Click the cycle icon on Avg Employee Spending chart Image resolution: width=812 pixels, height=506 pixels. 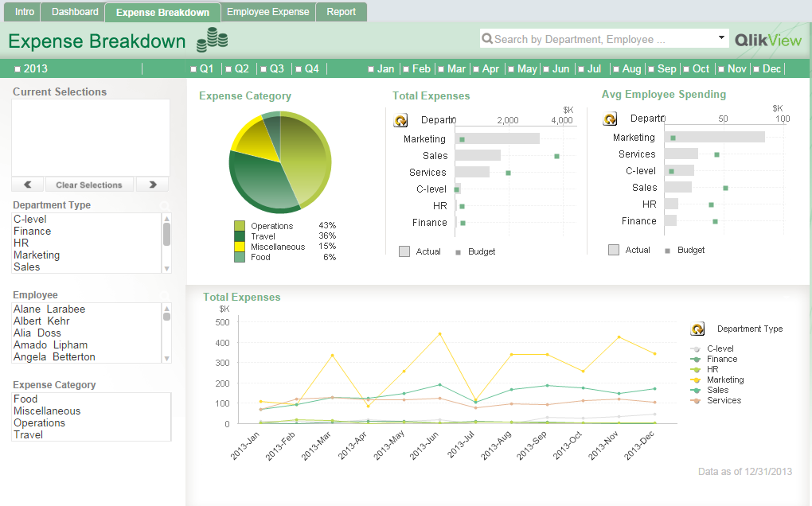tap(610, 119)
